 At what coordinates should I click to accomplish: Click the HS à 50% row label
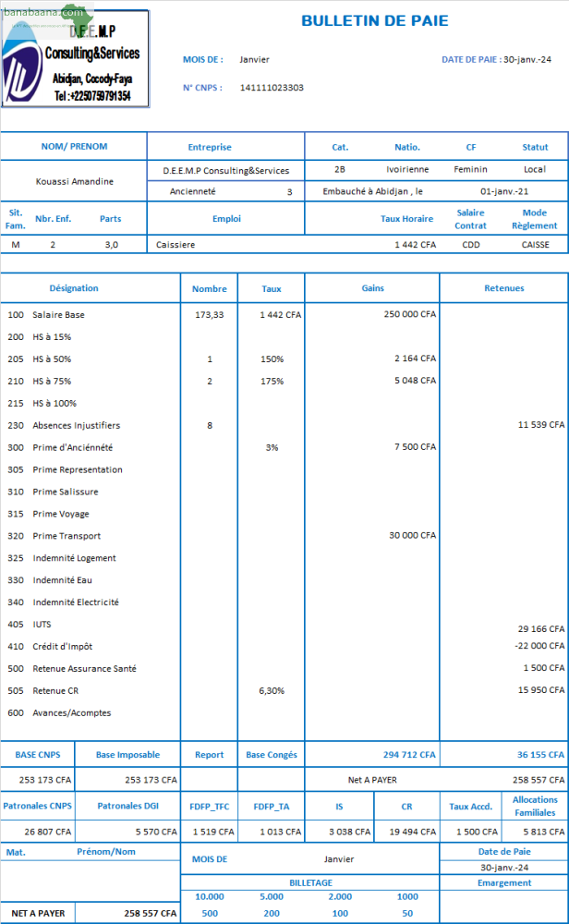52,359
